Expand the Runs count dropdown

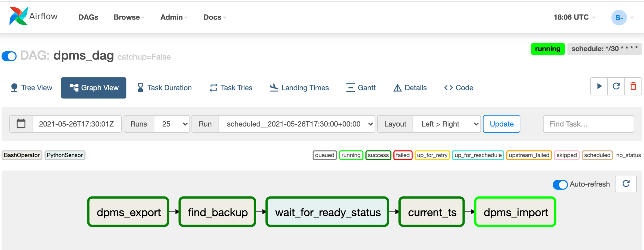172,124
